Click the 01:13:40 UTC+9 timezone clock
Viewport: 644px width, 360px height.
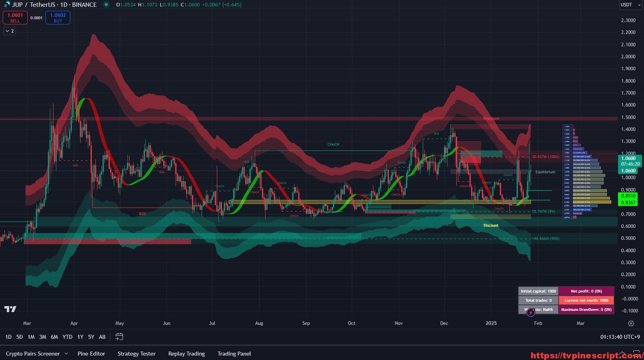pos(620,337)
